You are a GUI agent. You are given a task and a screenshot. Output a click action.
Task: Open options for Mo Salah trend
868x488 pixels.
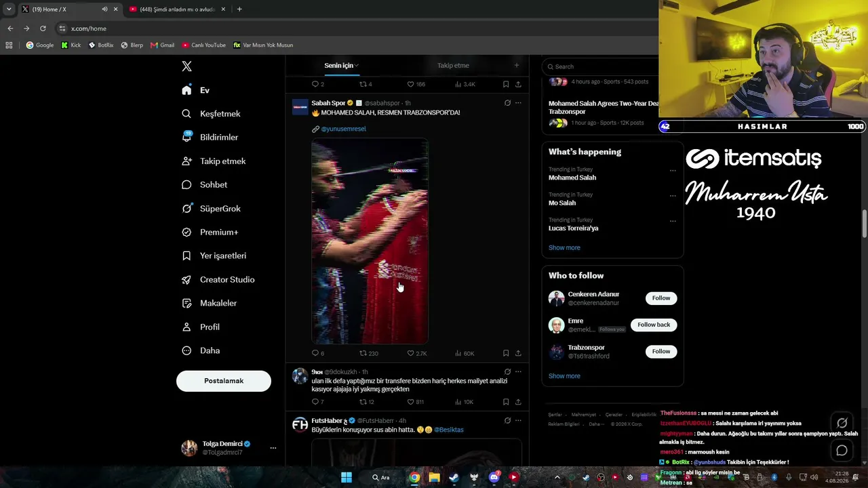pyautogui.click(x=673, y=196)
